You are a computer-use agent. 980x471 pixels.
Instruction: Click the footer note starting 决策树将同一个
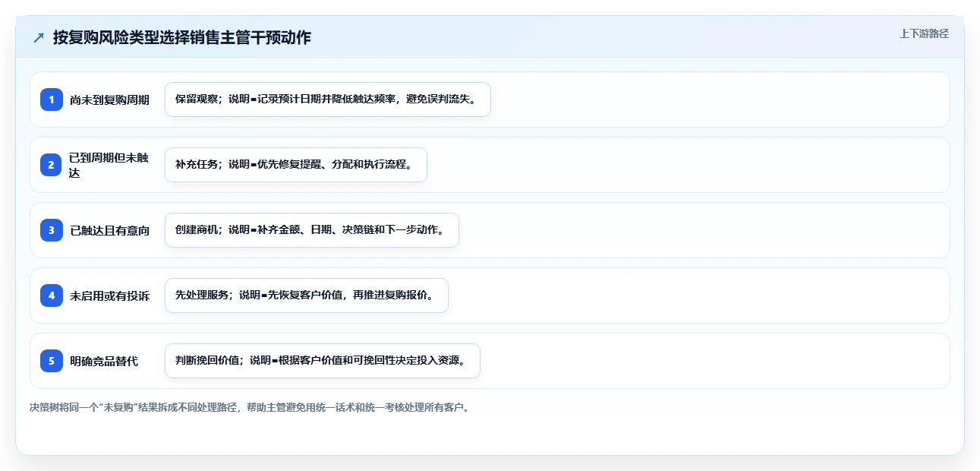click(x=250, y=407)
